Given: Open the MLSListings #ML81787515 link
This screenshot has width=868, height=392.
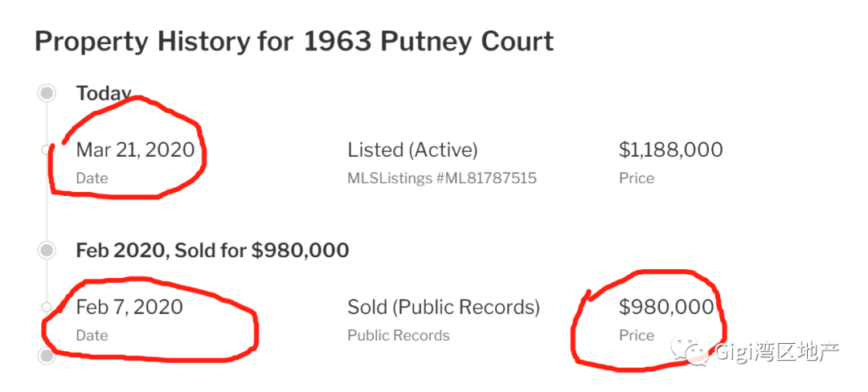Looking at the screenshot, I should (441, 178).
